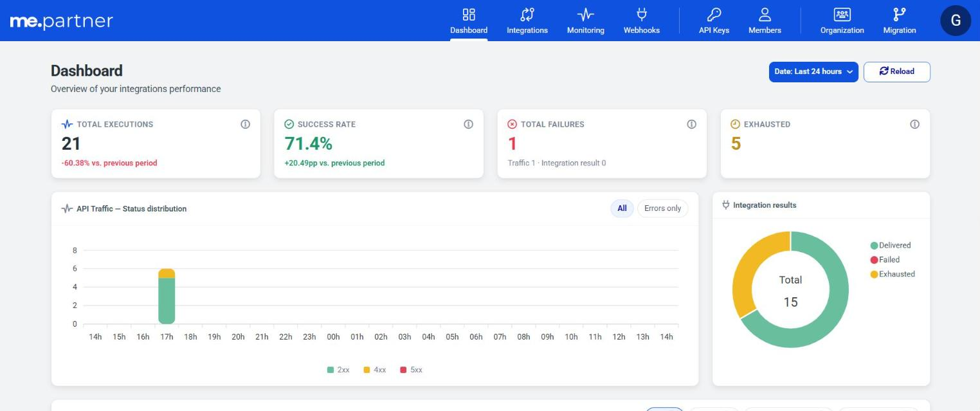Click the Total 15 donut center
The height and width of the screenshot is (411, 980).
[790, 291]
